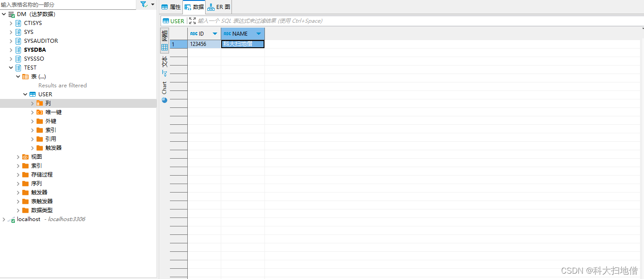Image resolution: width=644 pixels, height=279 pixels.
Task: Open the ER 图 tab
Action: click(219, 7)
